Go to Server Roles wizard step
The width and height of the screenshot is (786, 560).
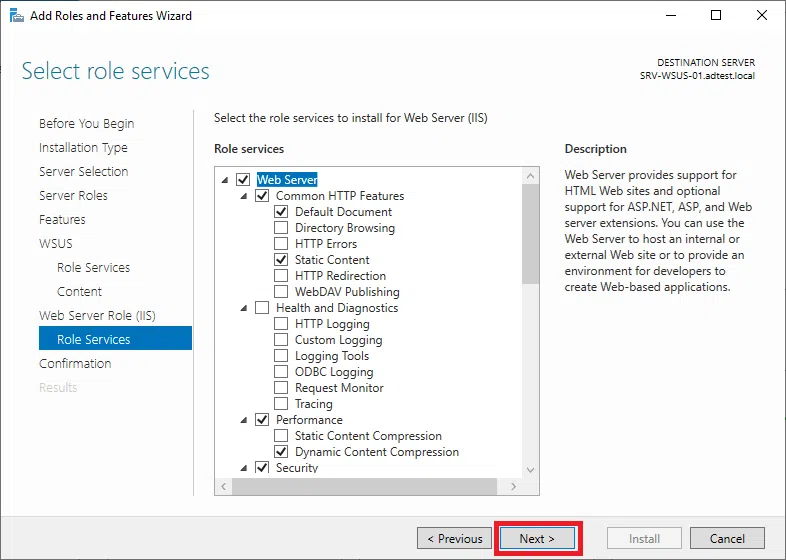(x=73, y=196)
